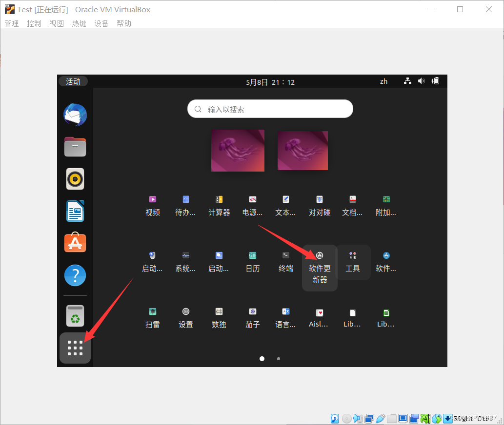
Task: Launch the 日历 calendar app
Action: point(253,262)
